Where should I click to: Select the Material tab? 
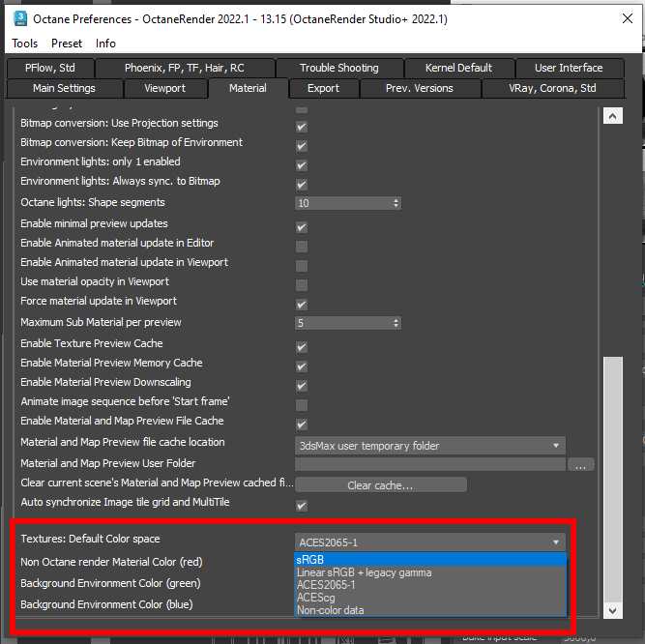coord(249,88)
